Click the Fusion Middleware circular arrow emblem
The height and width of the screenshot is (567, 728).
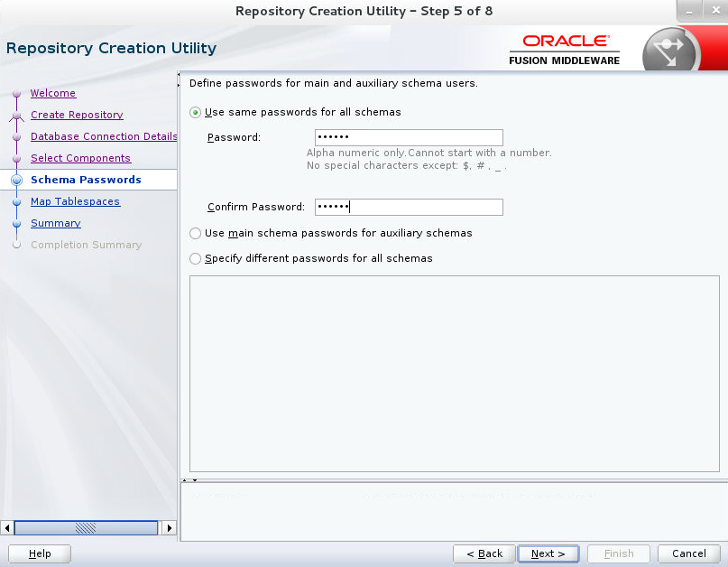pyautogui.click(x=669, y=47)
